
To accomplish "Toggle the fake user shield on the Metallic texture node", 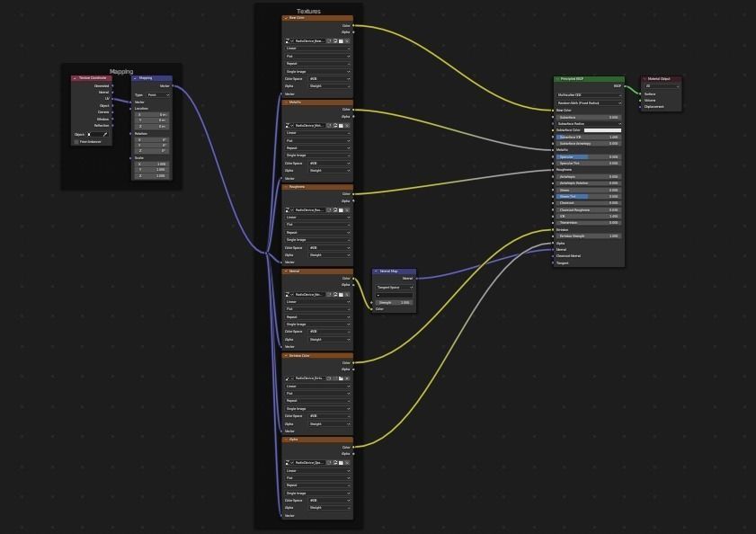I will (x=330, y=126).
